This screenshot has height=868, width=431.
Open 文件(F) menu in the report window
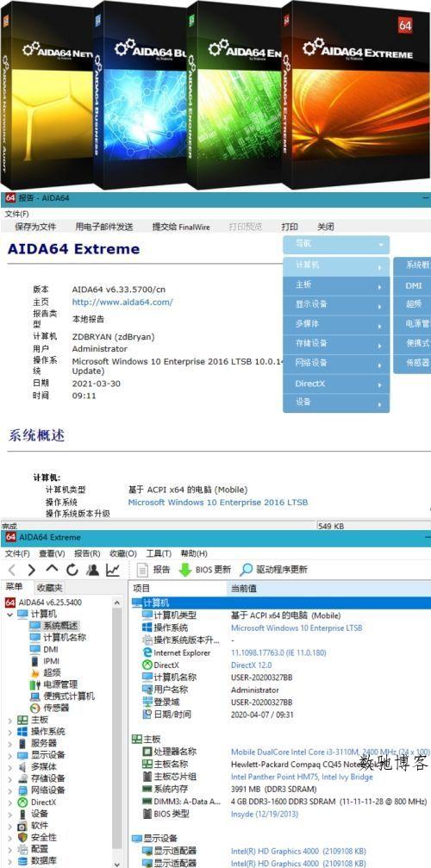click(17, 214)
